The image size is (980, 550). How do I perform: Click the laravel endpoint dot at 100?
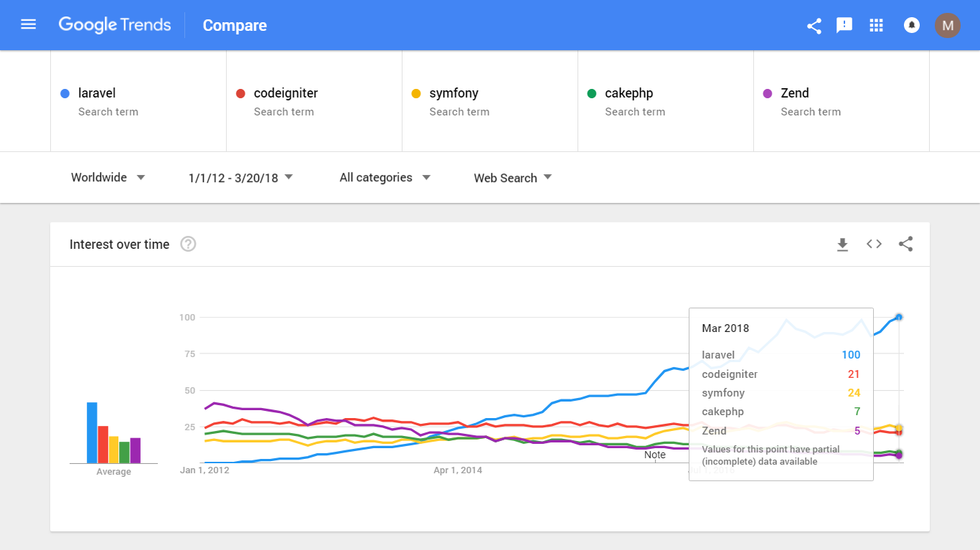[x=899, y=317]
